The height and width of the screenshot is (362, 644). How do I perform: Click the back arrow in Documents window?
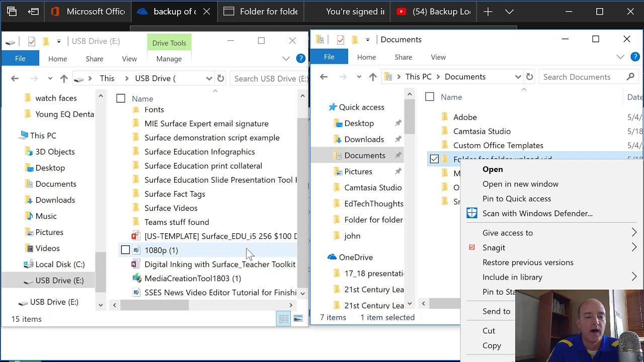pyautogui.click(x=324, y=77)
